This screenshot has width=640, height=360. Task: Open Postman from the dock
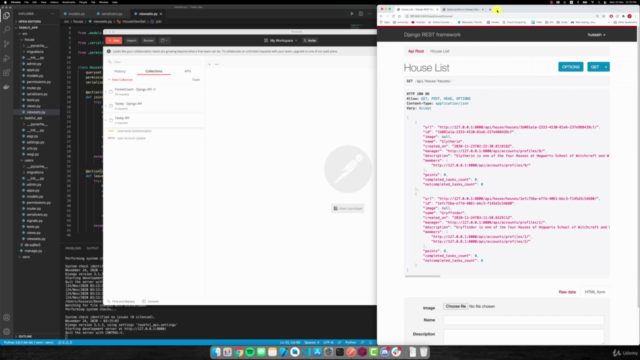351,352
